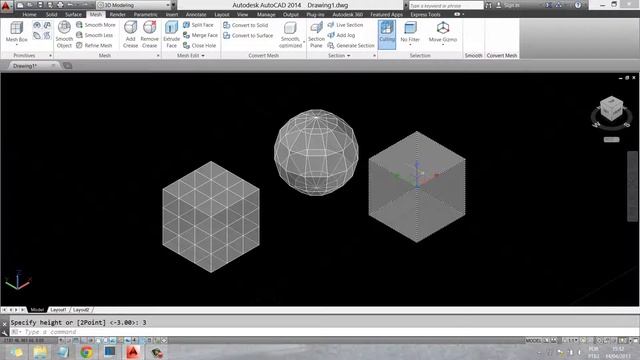Screen dimensions: 640x360
Task: Expand the Mesh Edit panel
Action: (191, 56)
